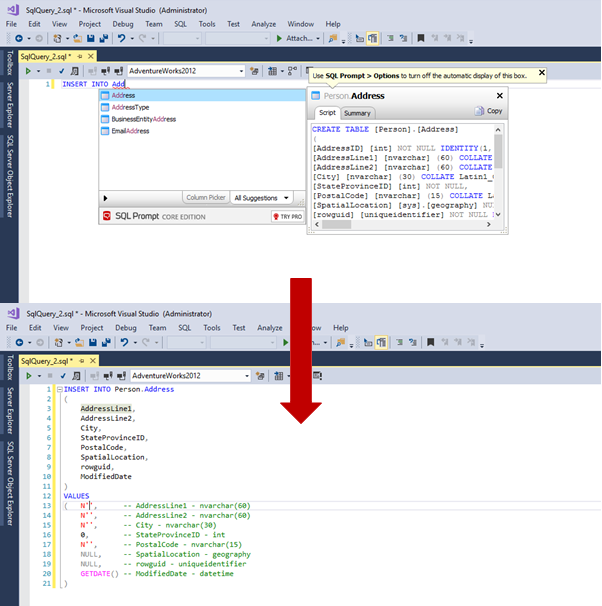The width and height of the screenshot is (602, 606).
Task: Open AdventureWorks2012 database dropdown in top window
Action: [241, 71]
